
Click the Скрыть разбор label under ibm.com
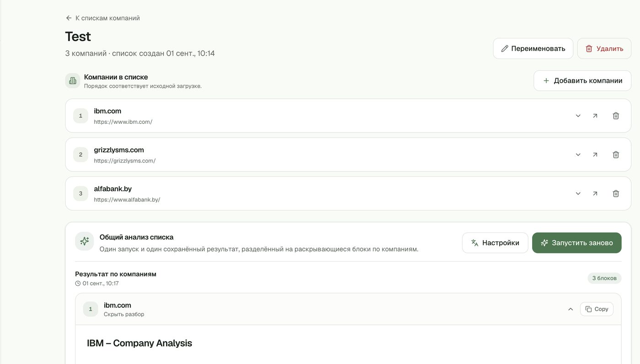pyautogui.click(x=124, y=314)
